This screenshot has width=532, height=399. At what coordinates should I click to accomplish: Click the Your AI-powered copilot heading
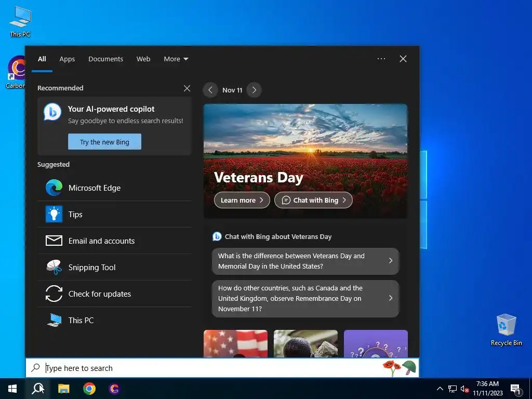point(111,109)
